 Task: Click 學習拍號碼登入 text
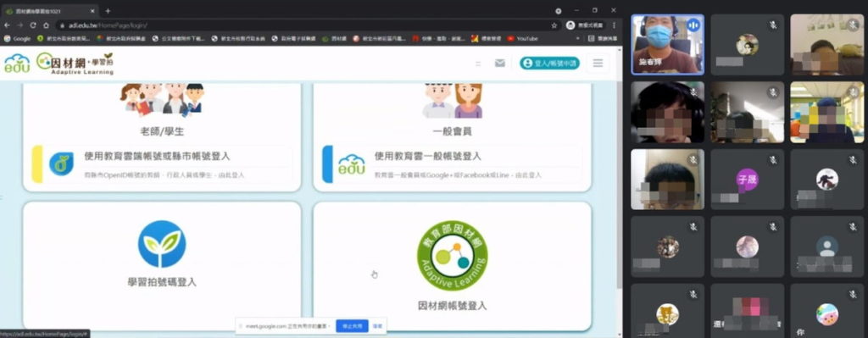[162, 282]
